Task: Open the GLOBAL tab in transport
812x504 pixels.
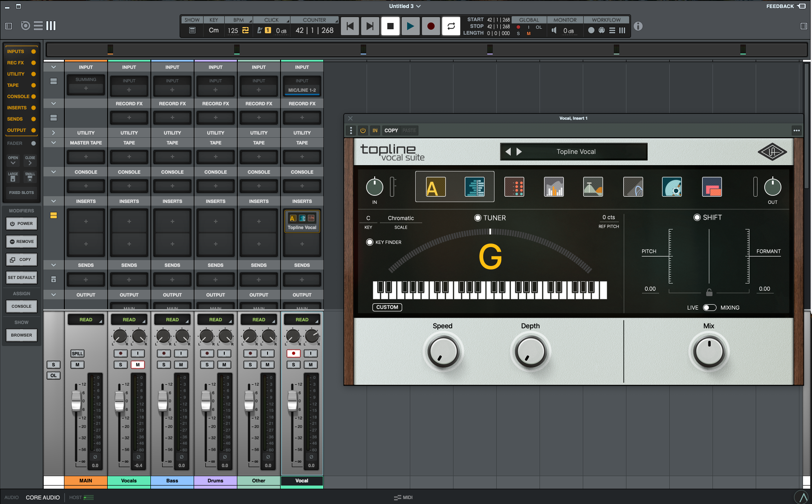Action: coord(529,20)
